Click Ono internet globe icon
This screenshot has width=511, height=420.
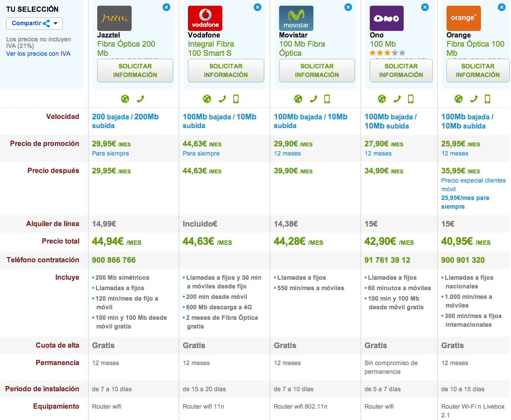[x=382, y=99]
